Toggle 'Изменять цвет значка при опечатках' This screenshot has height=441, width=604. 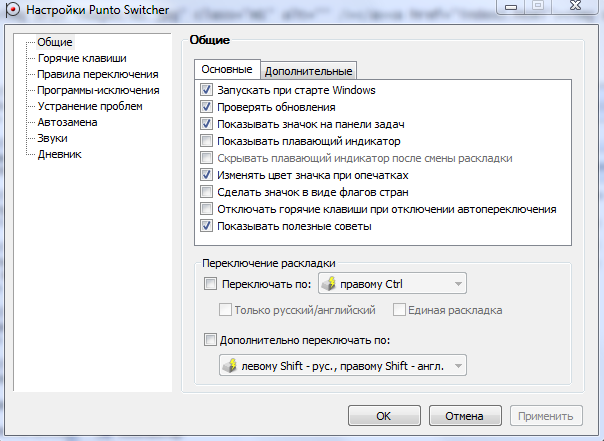click(206, 175)
